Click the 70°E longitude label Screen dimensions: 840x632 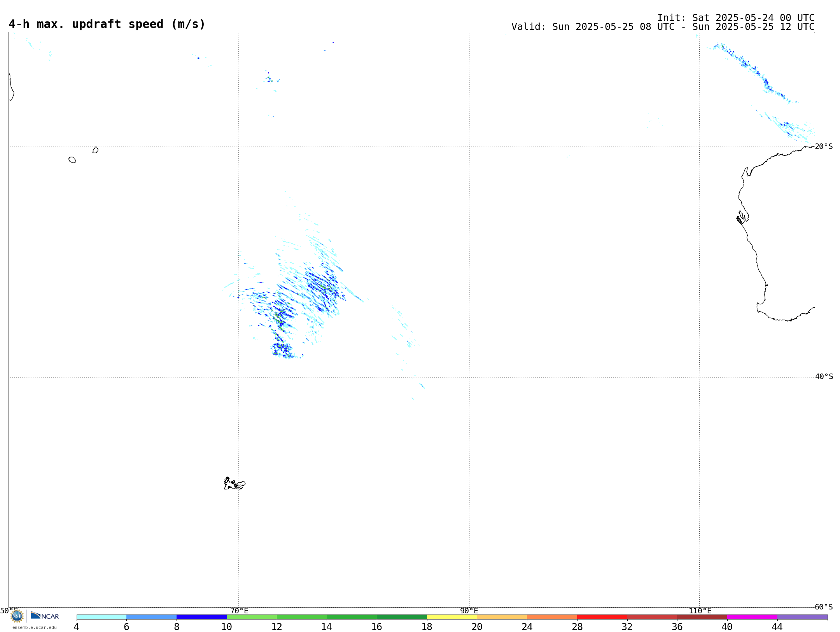coord(239,611)
